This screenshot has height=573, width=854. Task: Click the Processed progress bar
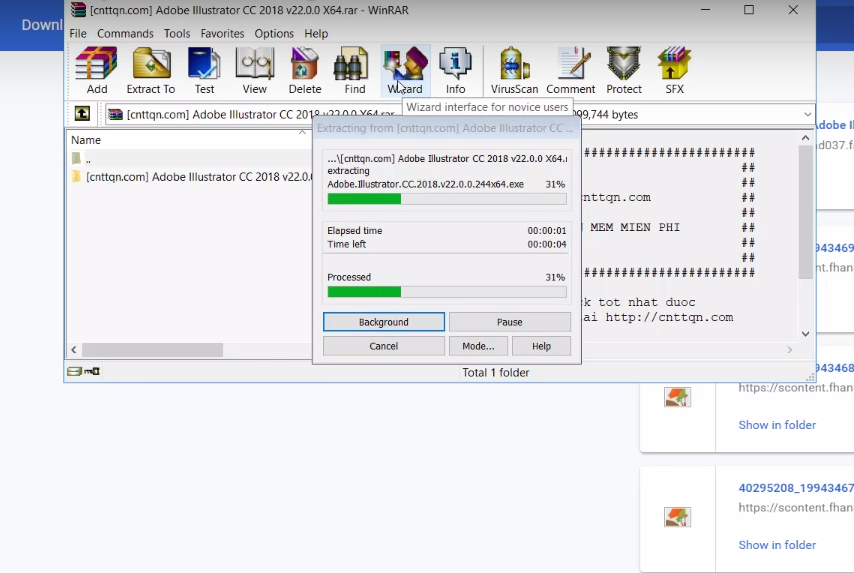(x=447, y=292)
